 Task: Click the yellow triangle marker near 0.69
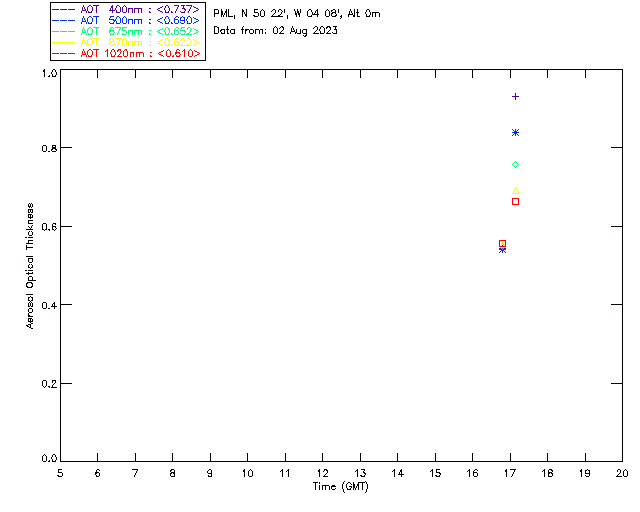pyautogui.click(x=516, y=191)
